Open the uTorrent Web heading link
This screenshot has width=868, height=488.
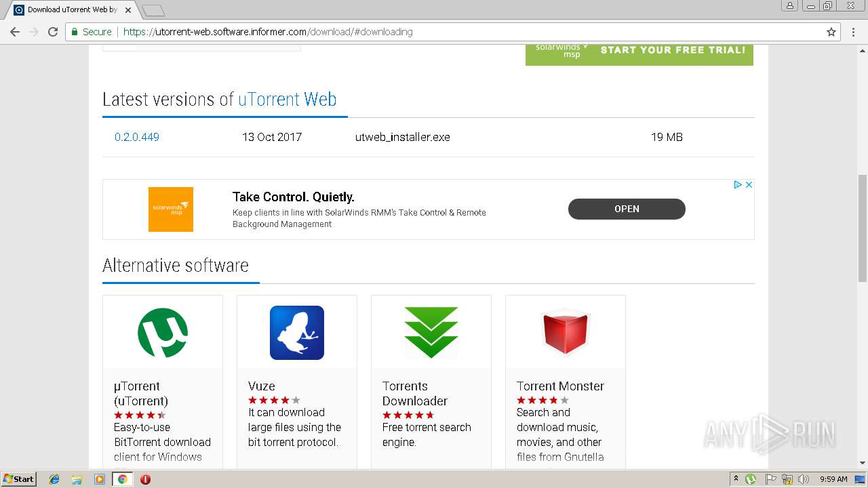[287, 99]
